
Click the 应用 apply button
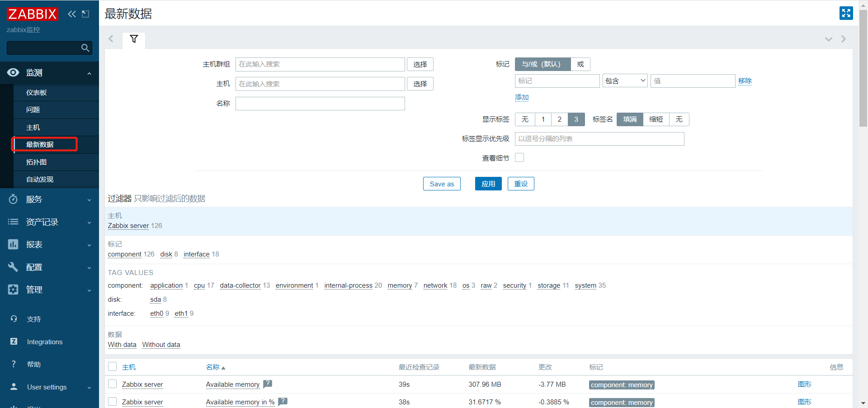tap(488, 184)
